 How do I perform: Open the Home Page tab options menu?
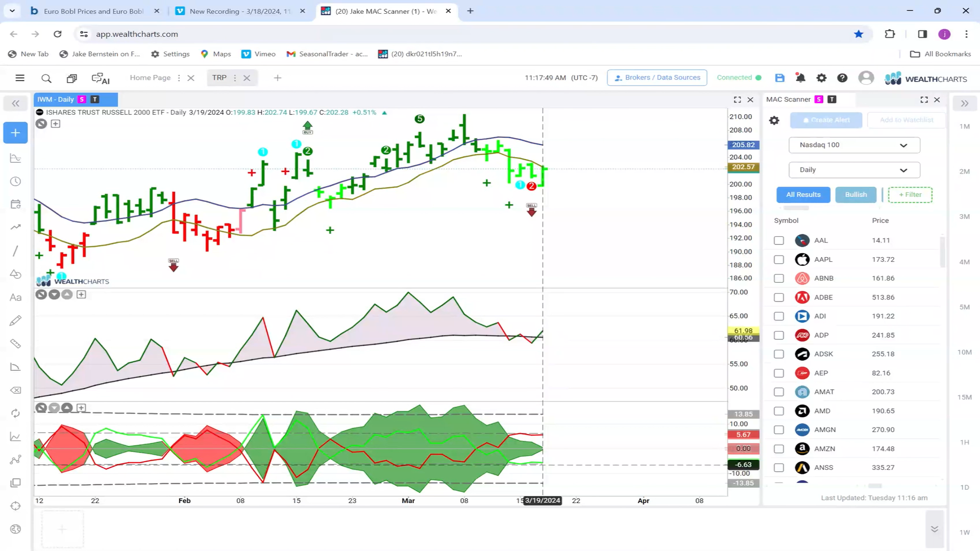[x=179, y=78]
